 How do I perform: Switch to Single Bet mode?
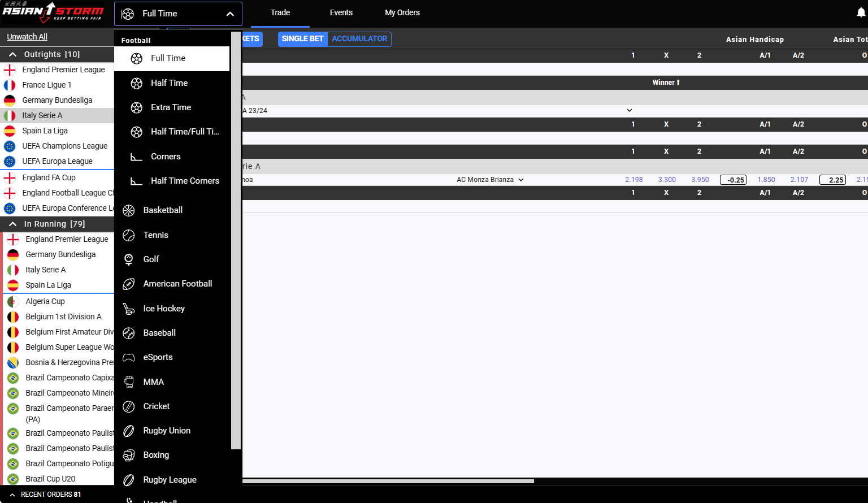[302, 39]
